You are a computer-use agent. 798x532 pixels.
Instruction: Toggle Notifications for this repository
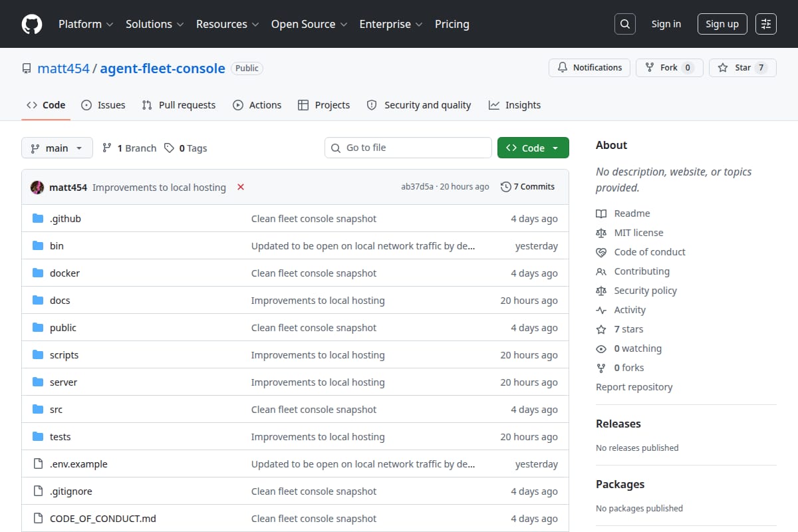(589, 68)
